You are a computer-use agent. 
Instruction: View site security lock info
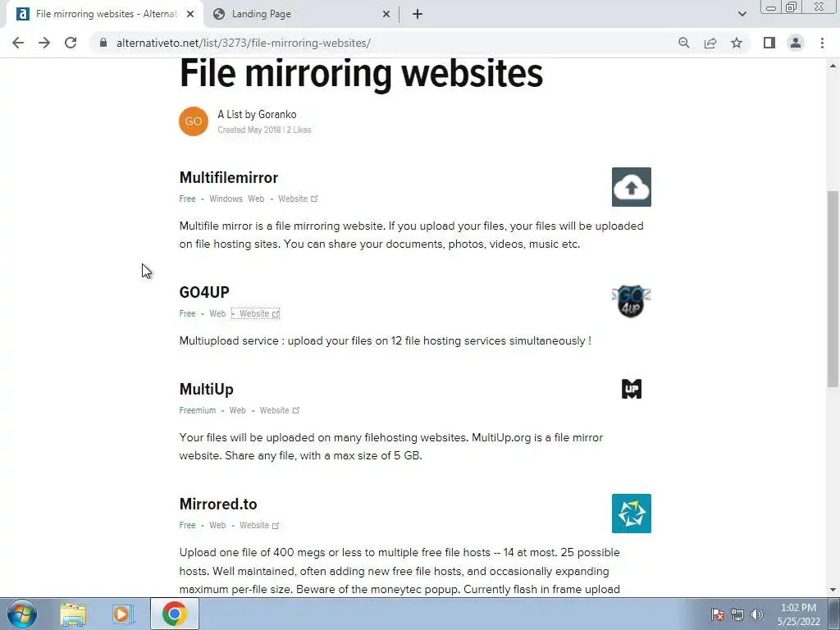pyautogui.click(x=103, y=43)
